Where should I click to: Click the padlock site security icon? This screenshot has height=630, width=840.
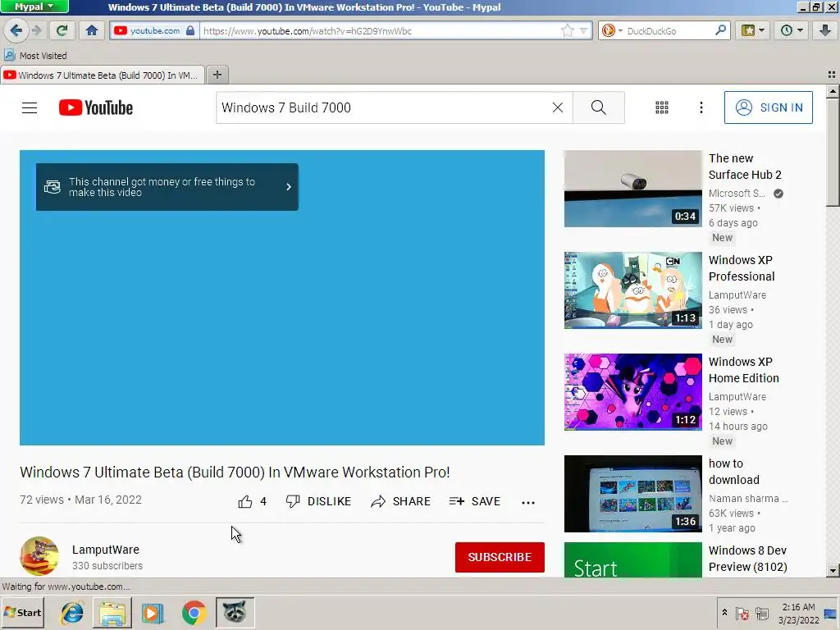pos(190,30)
